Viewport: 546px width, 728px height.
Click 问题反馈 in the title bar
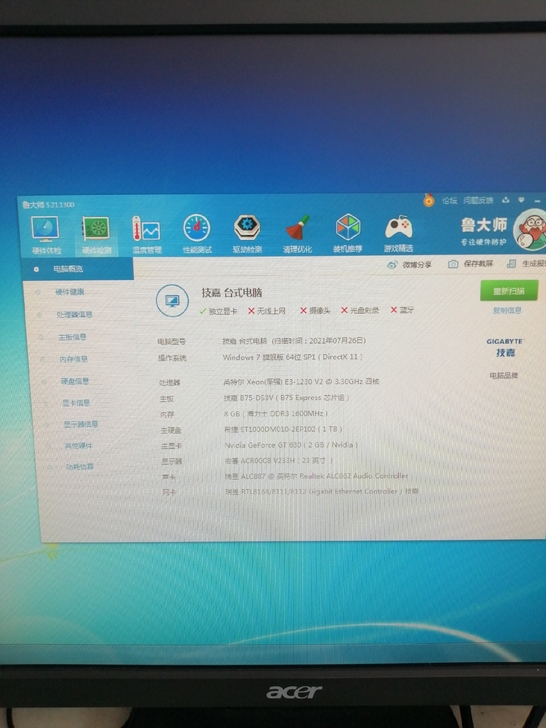coord(478,200)
